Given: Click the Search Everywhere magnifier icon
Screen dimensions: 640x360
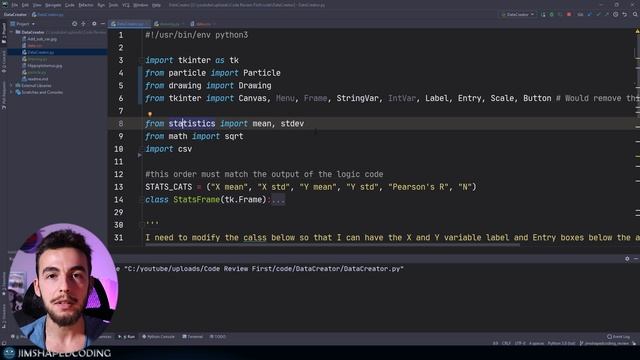Looking at the screenshot, I should [x=635, y=14].
